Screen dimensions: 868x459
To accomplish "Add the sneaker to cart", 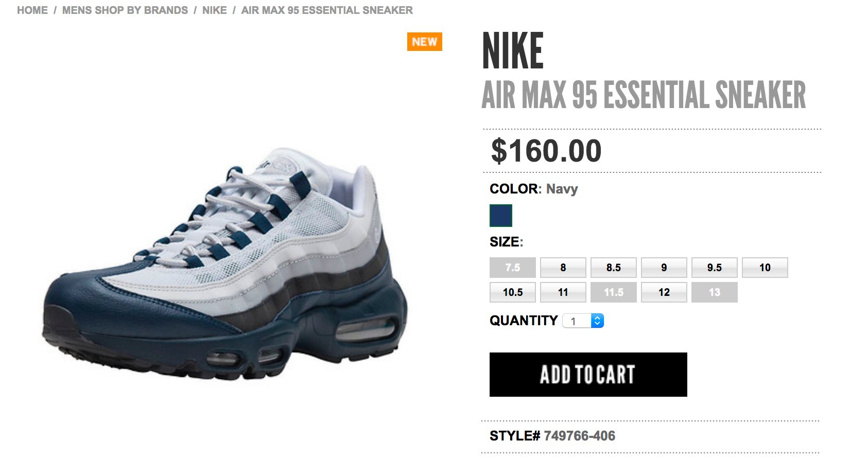I will pos(588,375).
